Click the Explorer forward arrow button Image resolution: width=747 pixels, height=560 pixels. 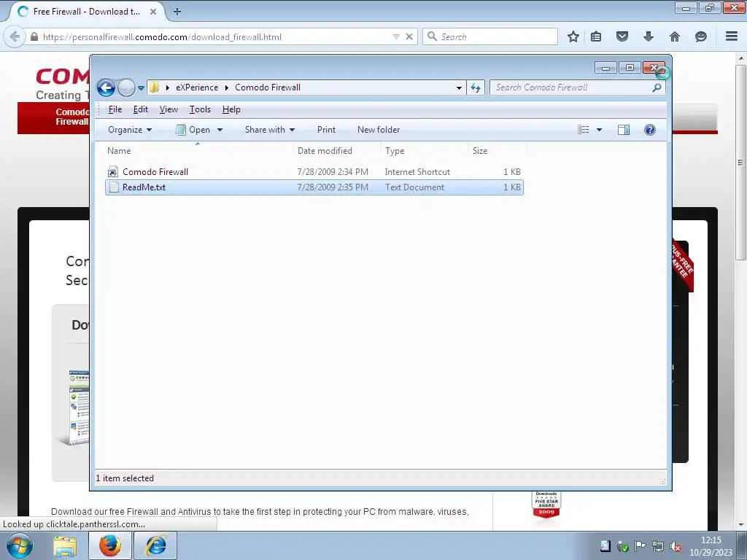click(126, 87)
